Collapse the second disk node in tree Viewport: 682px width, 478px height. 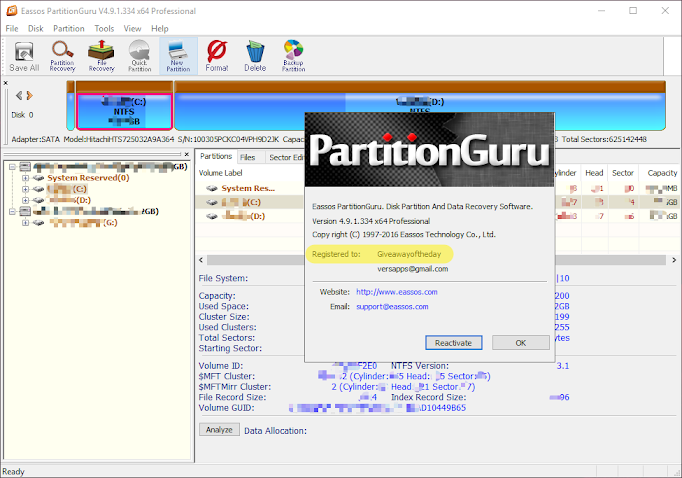(x=13, y=211)
